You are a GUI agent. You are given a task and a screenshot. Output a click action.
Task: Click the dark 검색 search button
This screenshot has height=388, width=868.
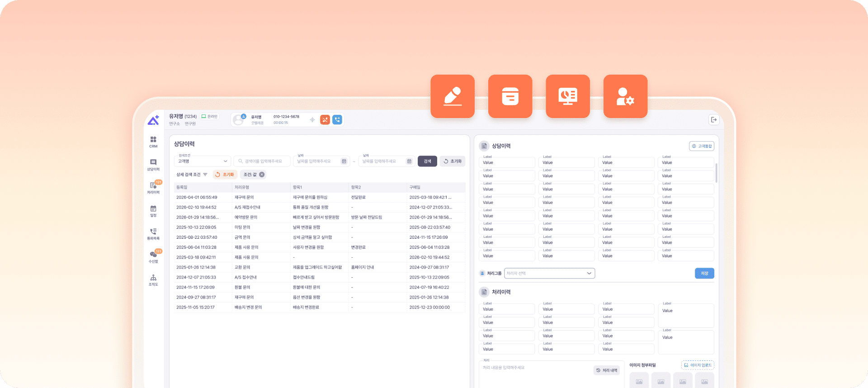[x=427, y=161]
